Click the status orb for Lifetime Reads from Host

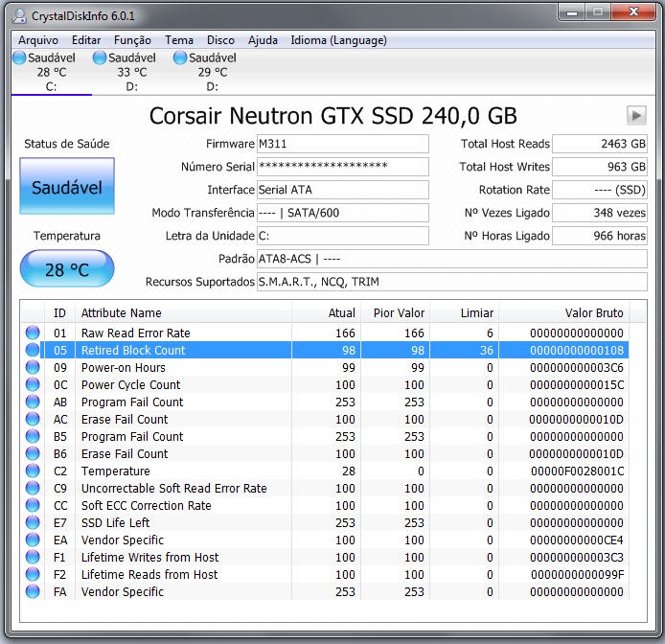click(33, 574)
